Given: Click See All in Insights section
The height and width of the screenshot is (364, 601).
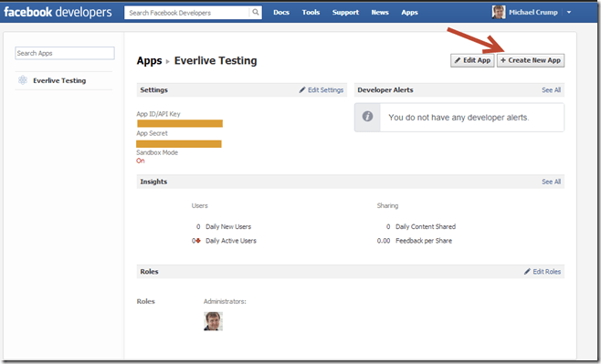Looking at the screenshot, I should (x=551, y=182).
